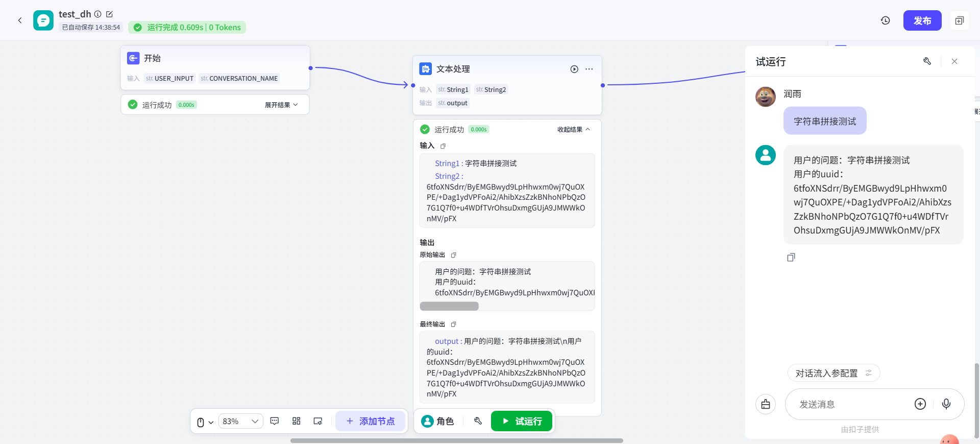This screenshot has height=444, width=980.
Task: Click the 发布 publish button
Action: [x=922, y=20]
